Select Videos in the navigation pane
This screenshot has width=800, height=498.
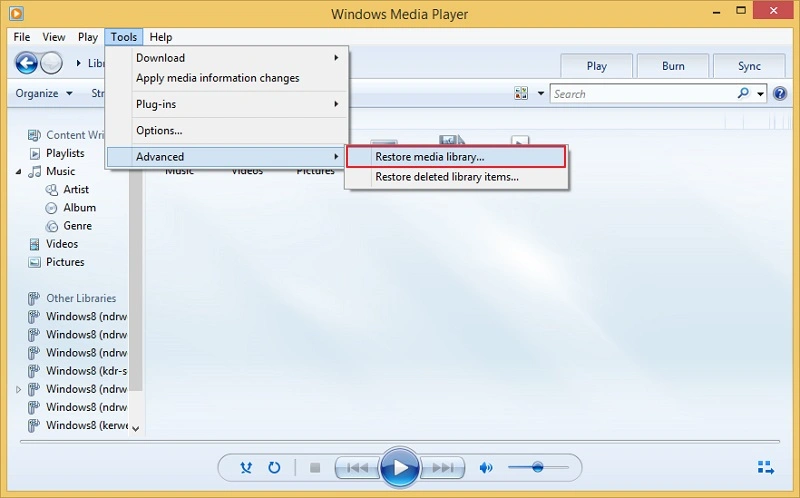(x=62, y=244)
